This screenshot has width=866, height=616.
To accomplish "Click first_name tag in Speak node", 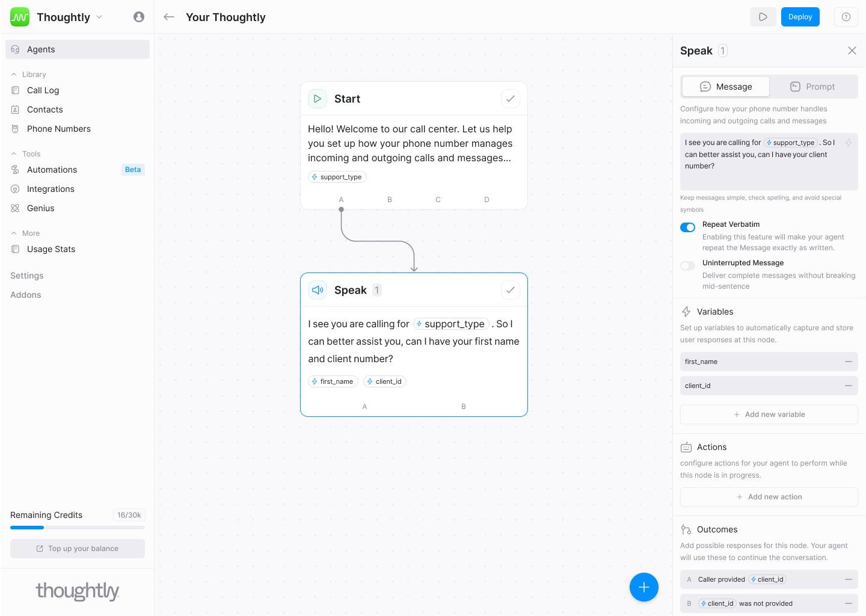I will (333, 381).
